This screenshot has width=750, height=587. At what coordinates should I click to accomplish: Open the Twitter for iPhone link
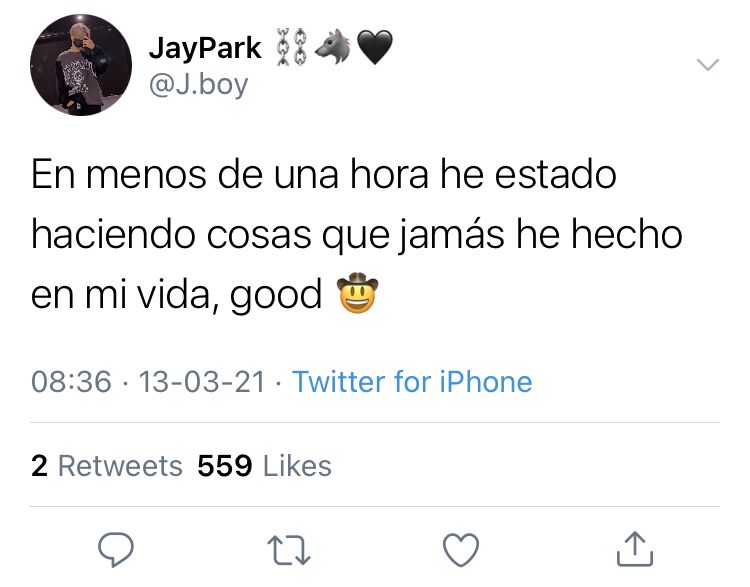[412, 382]
